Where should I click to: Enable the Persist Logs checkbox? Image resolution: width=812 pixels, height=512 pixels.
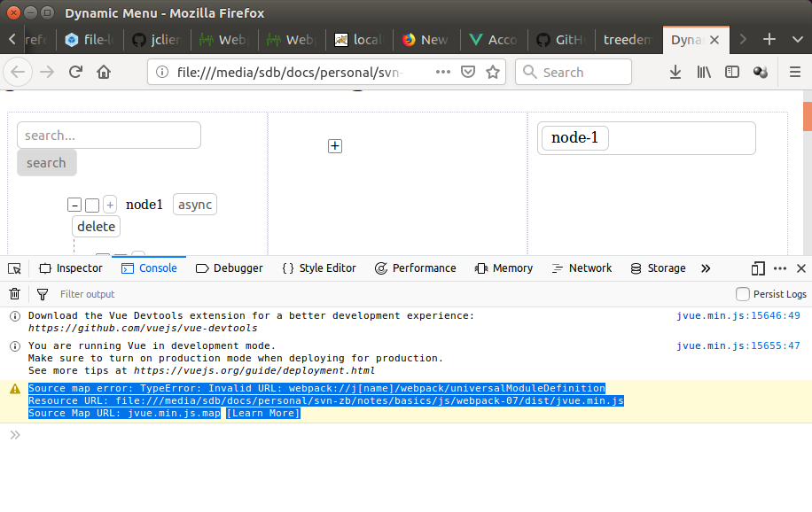click(x=743, y=294)
